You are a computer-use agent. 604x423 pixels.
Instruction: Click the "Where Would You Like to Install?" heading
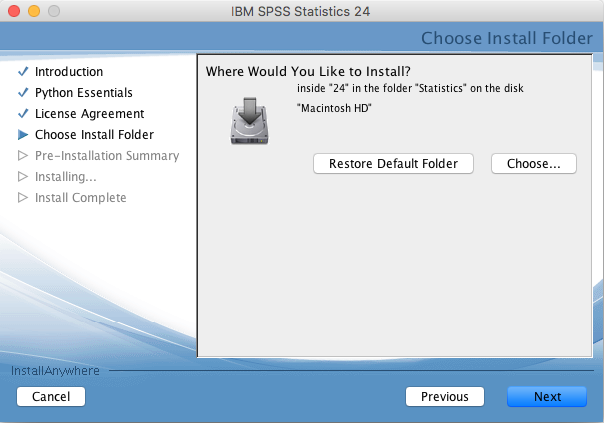coord(308,71)
